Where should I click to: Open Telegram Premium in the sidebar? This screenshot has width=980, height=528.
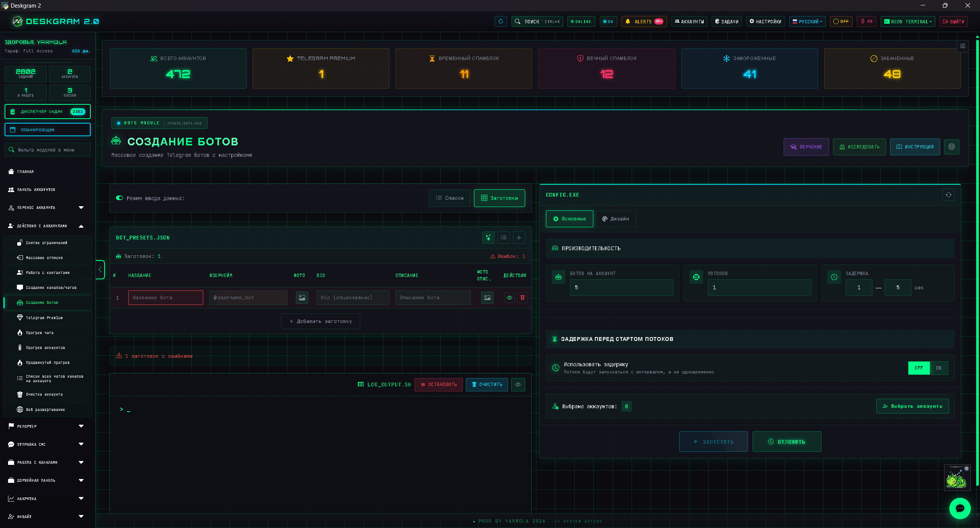[48, 318]
